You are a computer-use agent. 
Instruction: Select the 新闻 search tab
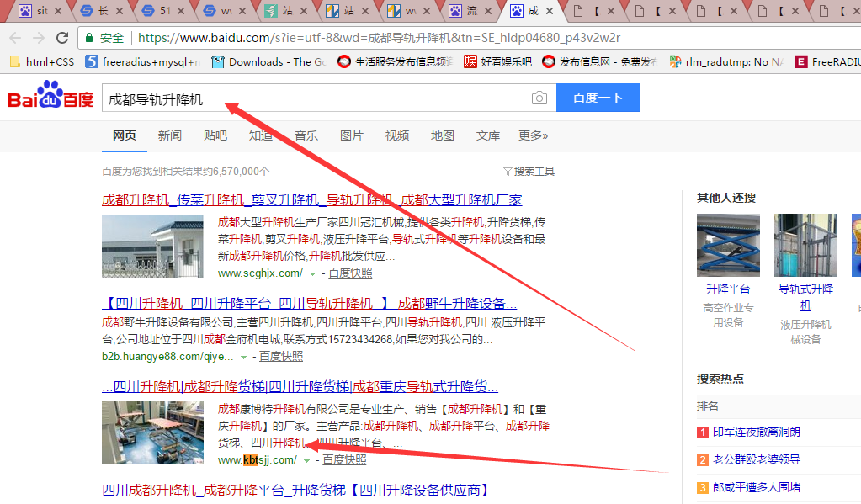[170, 135]
